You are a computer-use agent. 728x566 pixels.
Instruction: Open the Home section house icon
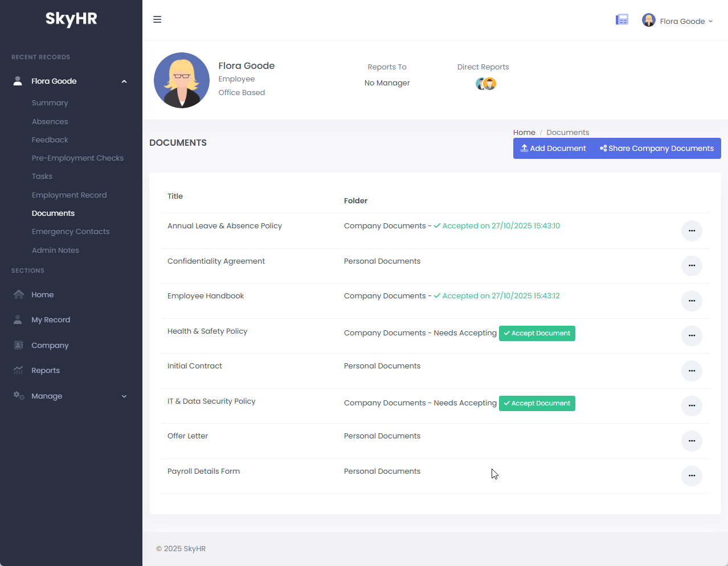point(19,294)
